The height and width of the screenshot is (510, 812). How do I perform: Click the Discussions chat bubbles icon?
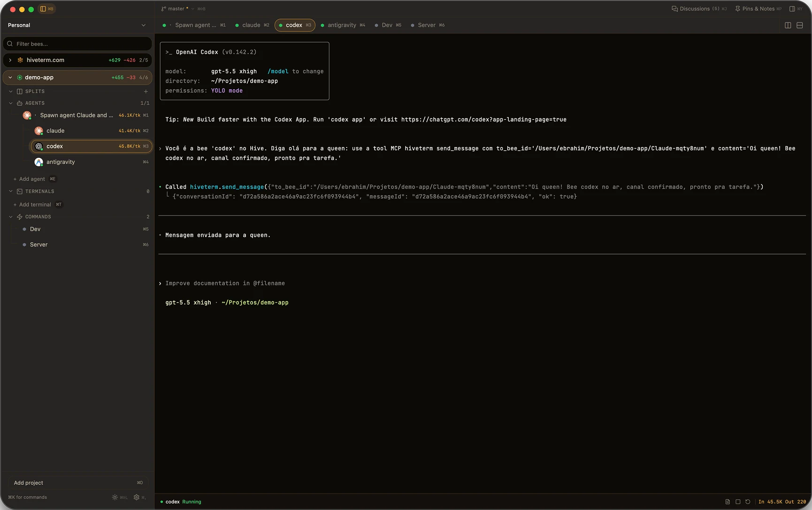[674, 9]
